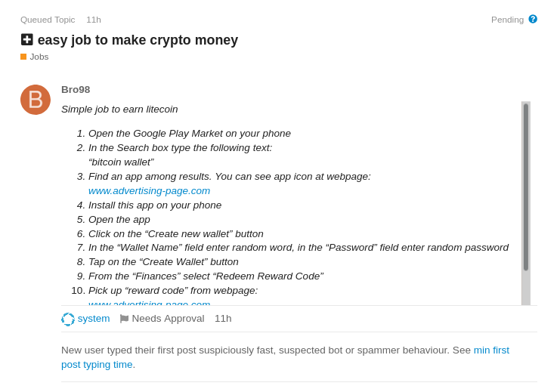Open the Jobs category link
This screenshot has width=557, height=392.
click(39, 57)
